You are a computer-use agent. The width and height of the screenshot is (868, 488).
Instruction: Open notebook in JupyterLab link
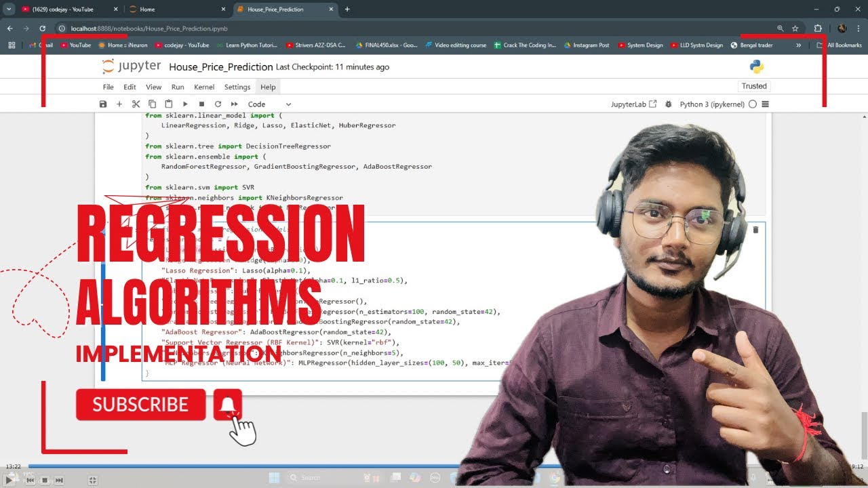coord(633,104)
